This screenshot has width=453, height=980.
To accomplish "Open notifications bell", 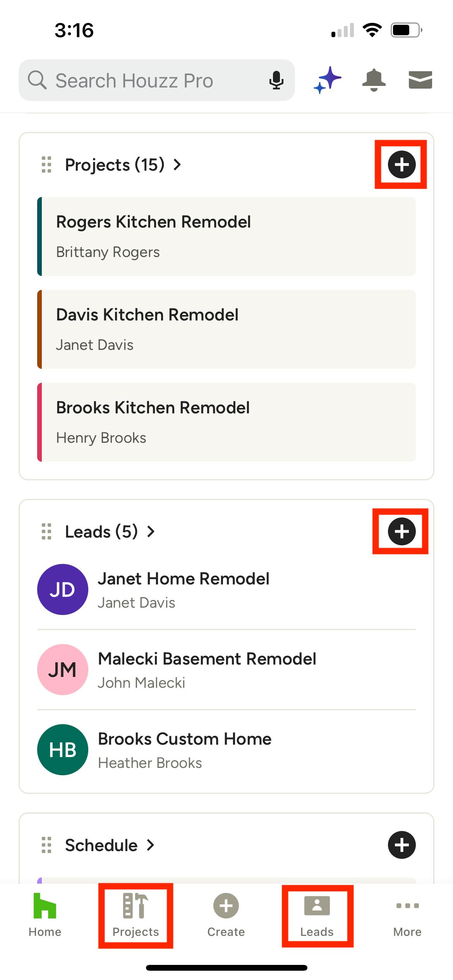I will [x=374, y=80].
